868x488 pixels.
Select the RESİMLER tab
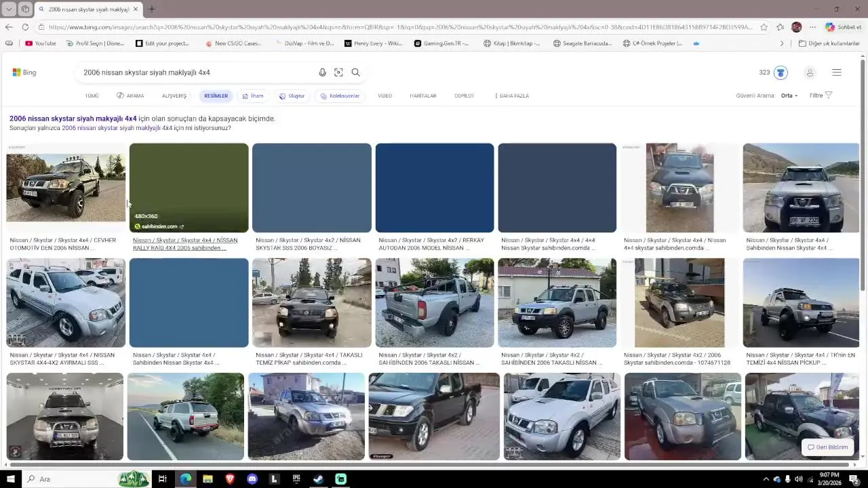216,96
